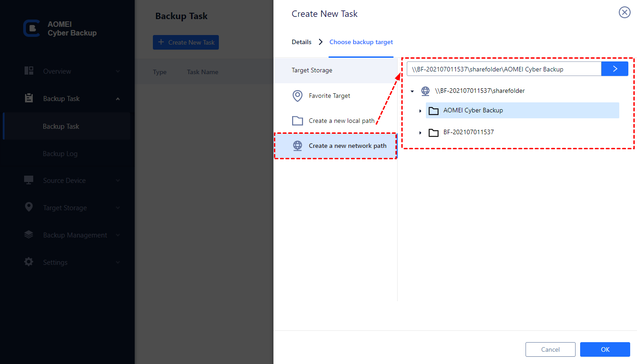This screenshot has width=637, height=364.
Task: Open the Backup Task submenu item
Action: pos(67,126)
